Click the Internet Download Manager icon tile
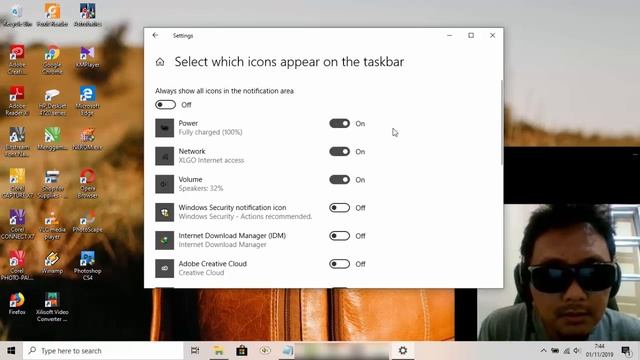Screen dimensions: 640x360 click(x=164, y=240)
